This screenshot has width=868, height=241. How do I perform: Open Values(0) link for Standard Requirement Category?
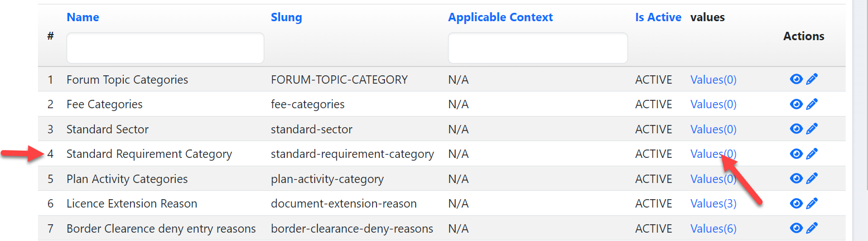(x=713, y=154)
